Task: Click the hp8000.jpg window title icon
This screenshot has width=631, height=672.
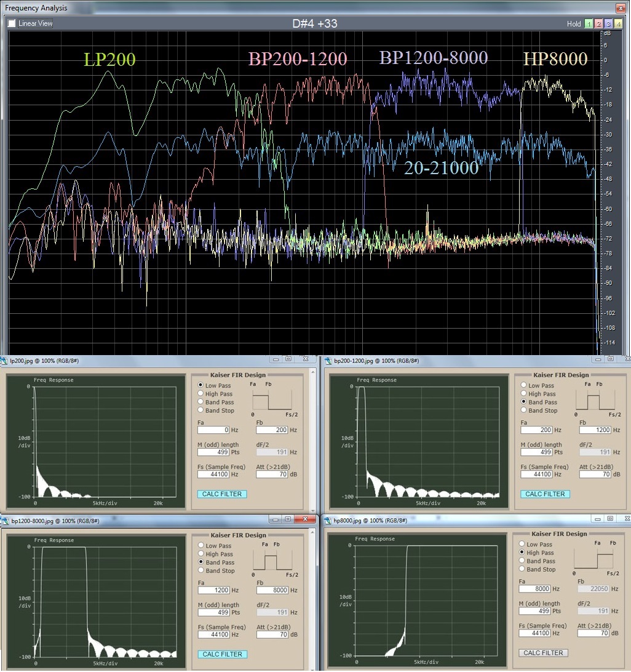Action: point(327,521)
